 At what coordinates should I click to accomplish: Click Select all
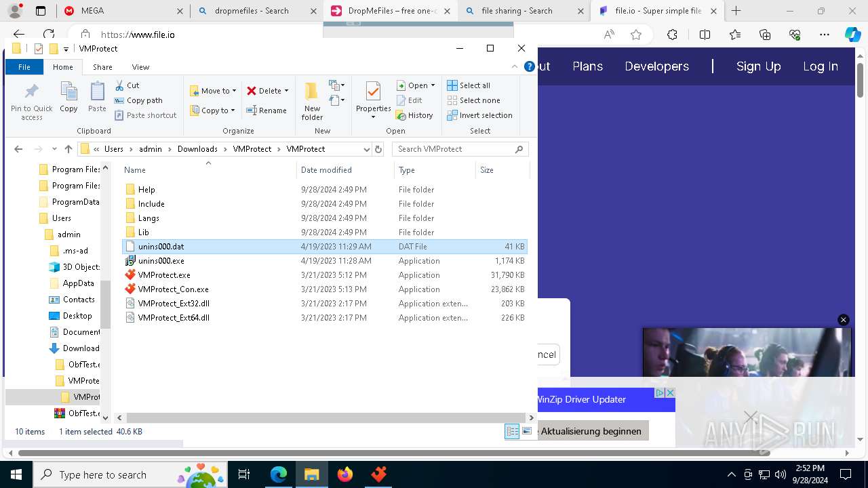[x=469, y=85]
